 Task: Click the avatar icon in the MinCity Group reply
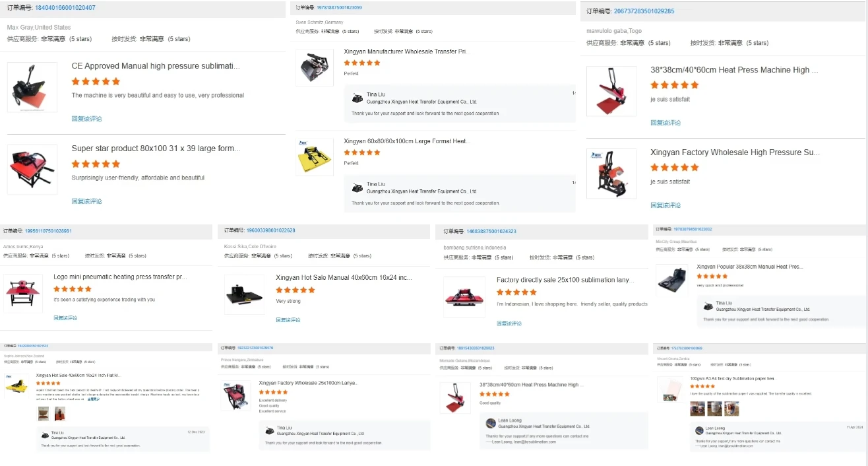point(708,306)
